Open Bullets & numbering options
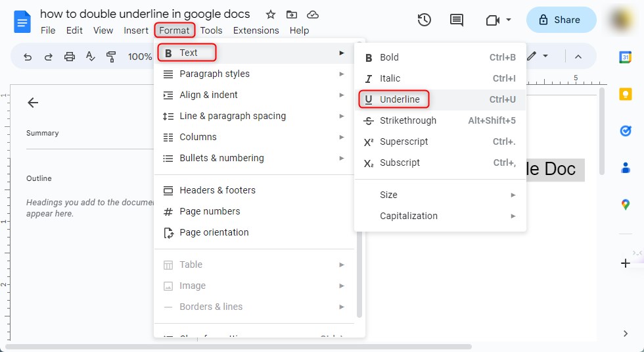Image resolution: width=644 pixels, height=352 pixels. point(254,159)
